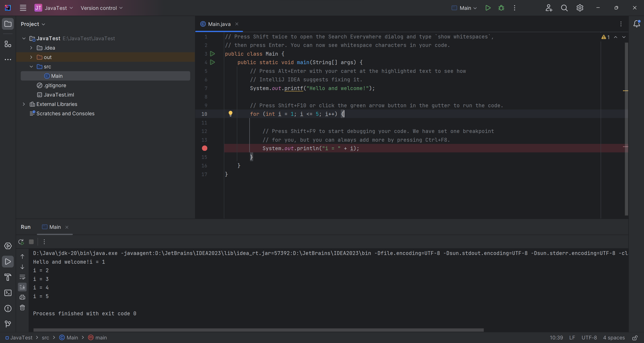Toggle read-only lock in status bar

[x=635, y=338]
